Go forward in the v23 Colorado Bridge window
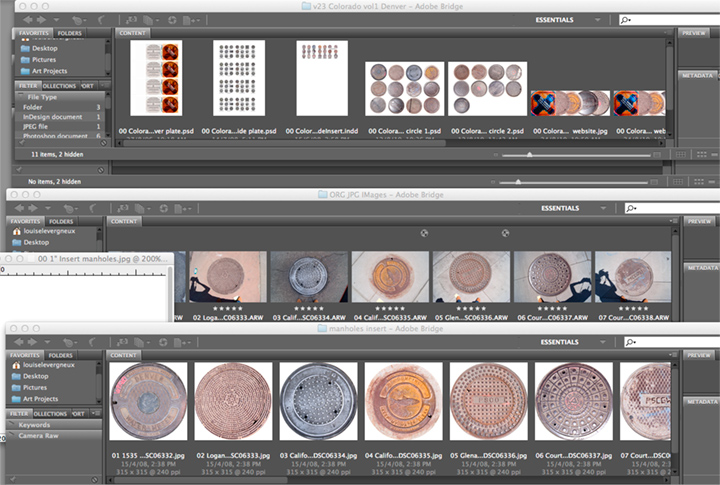The width and height of the screenshot is (720, 485). click(41, 20)
